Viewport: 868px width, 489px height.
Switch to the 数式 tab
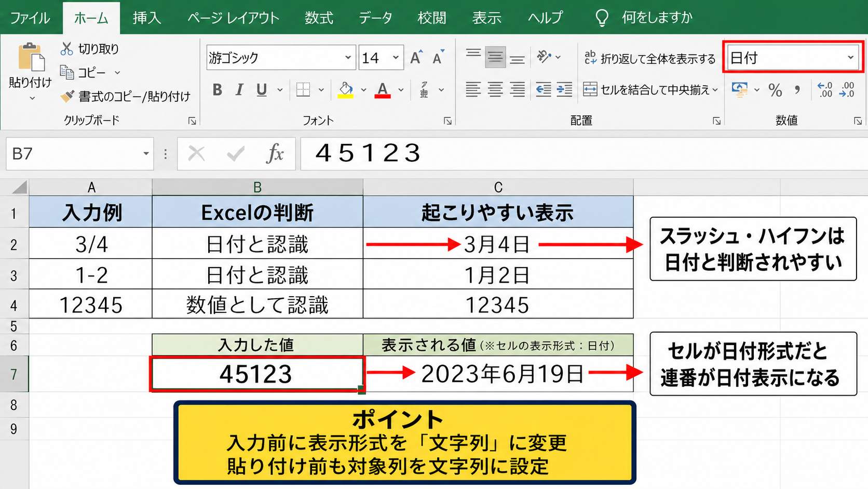(x=319, y=18)
